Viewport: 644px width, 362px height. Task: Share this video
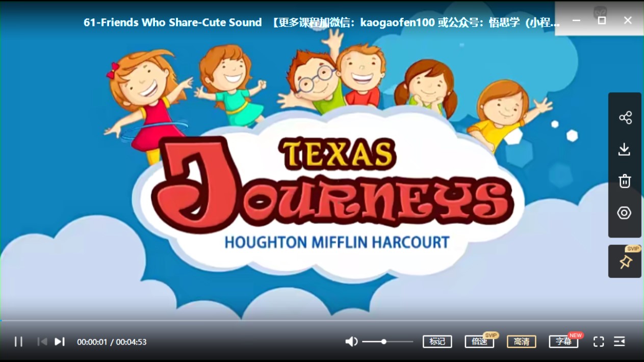click(625, 118)
